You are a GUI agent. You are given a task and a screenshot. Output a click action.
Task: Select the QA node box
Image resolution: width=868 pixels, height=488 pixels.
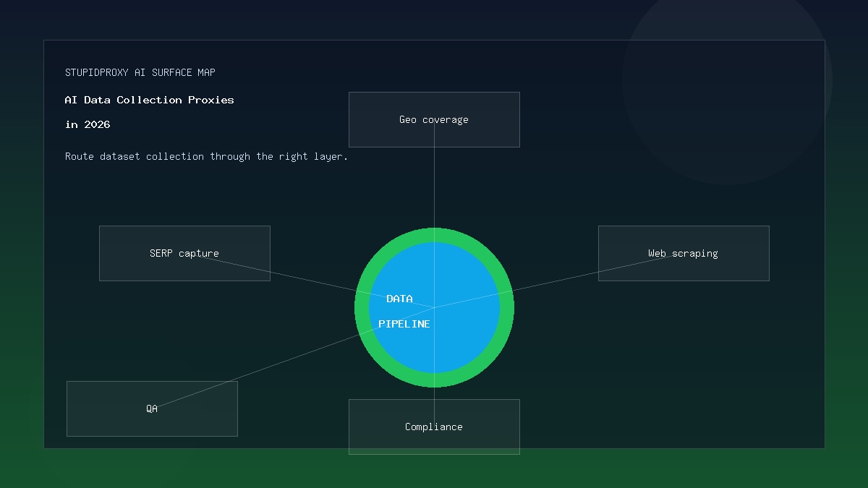click(x=152, y=408)
